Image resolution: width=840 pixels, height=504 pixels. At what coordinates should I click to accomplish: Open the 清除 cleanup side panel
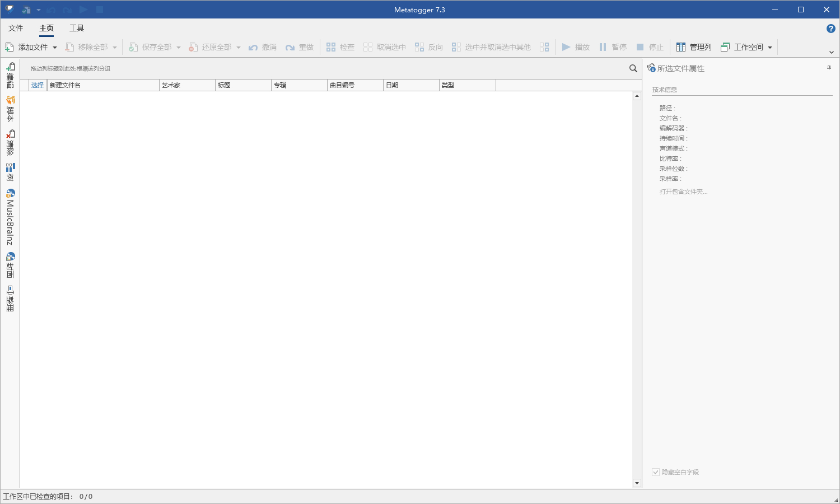point(10,143)
